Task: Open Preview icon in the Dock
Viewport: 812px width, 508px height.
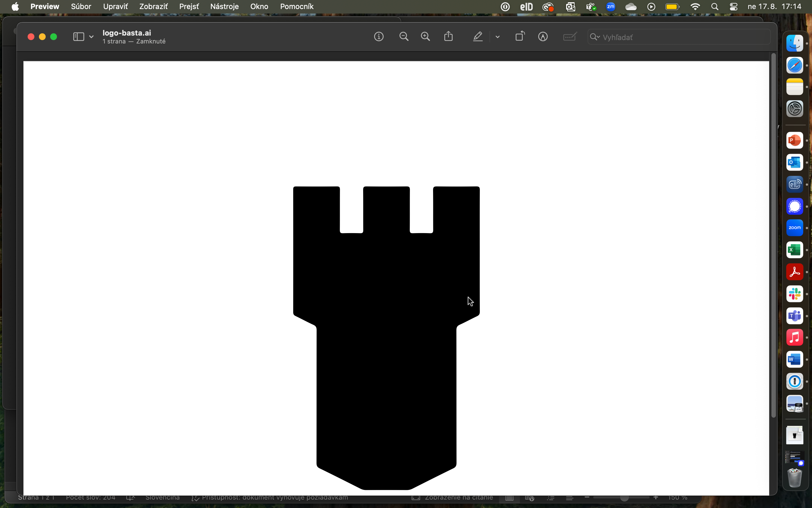Action: (x=795, y=403)
